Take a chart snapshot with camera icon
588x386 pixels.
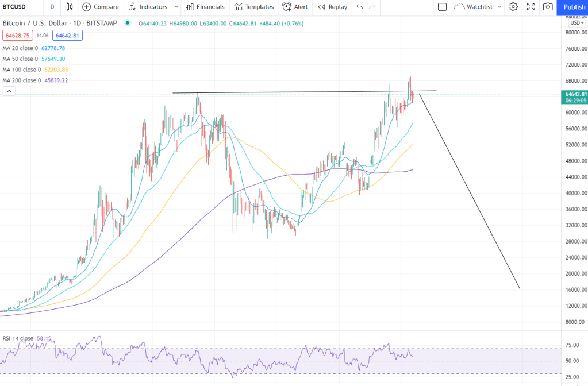(548, 7)
